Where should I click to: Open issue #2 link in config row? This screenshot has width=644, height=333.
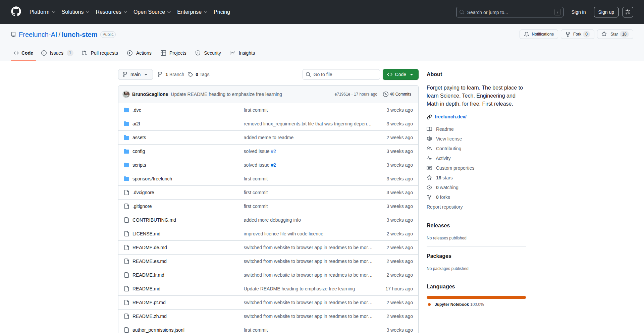click(x=273, y=151)
